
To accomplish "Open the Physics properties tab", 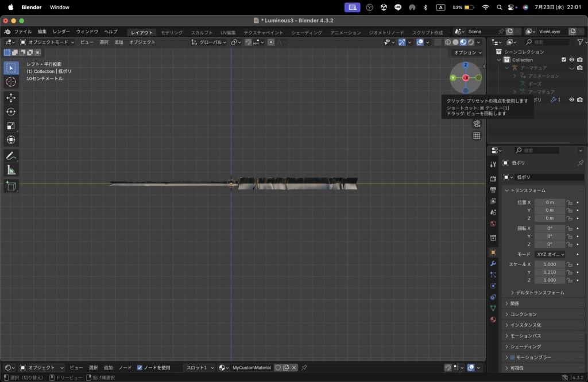I will point(493,286).
